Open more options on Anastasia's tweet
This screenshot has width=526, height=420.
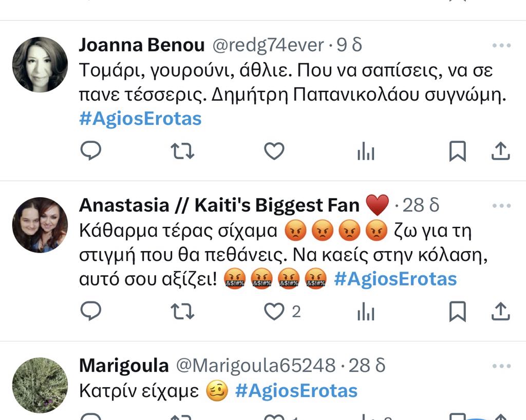(501, 205)
